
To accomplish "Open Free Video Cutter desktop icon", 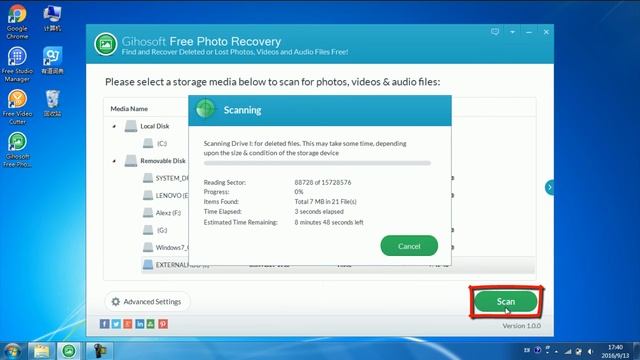I will [x=17, y=107].
